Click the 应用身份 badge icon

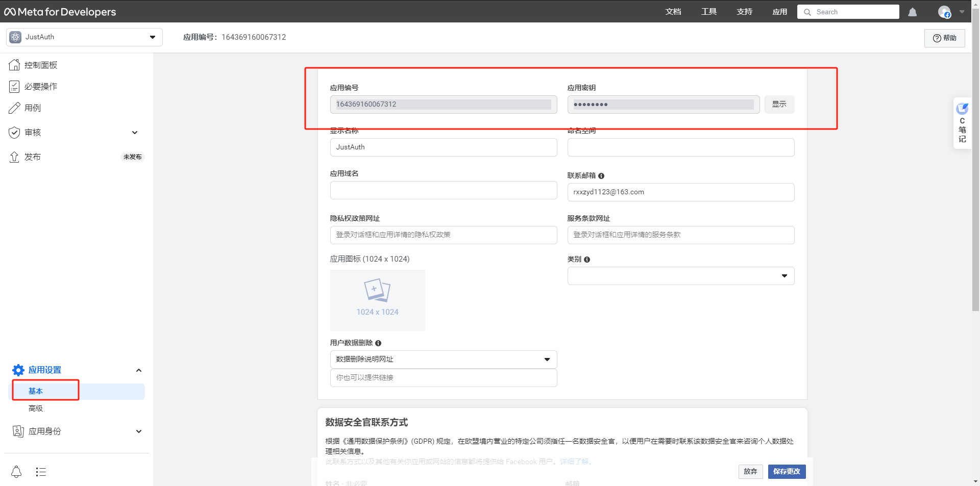pyautogui.click(x=18, y=431)
